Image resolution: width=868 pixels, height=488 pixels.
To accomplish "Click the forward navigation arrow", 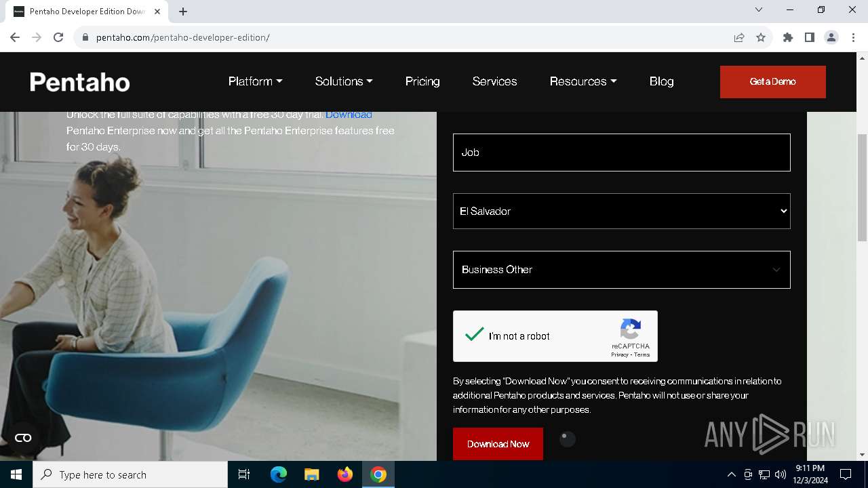I will pos(37,37).
